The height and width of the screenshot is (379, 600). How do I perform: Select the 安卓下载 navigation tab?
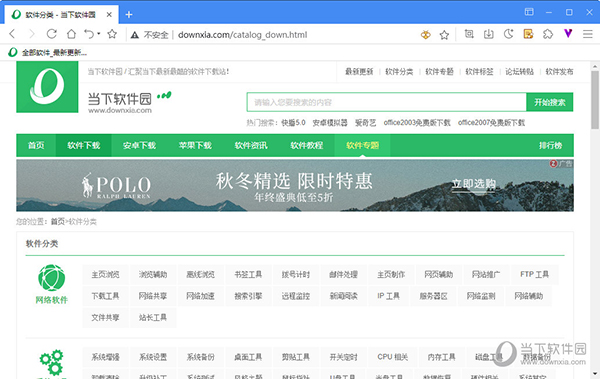pos(139,145)
